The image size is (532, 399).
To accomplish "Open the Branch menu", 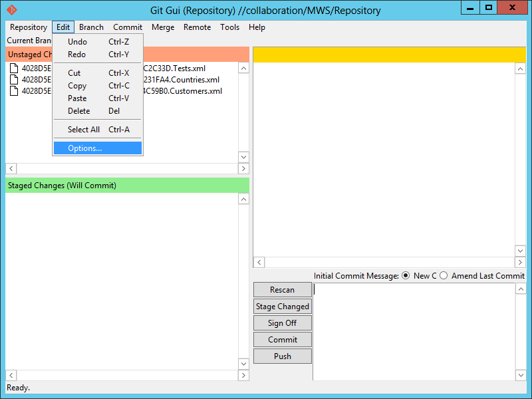I will coord(91,27).
